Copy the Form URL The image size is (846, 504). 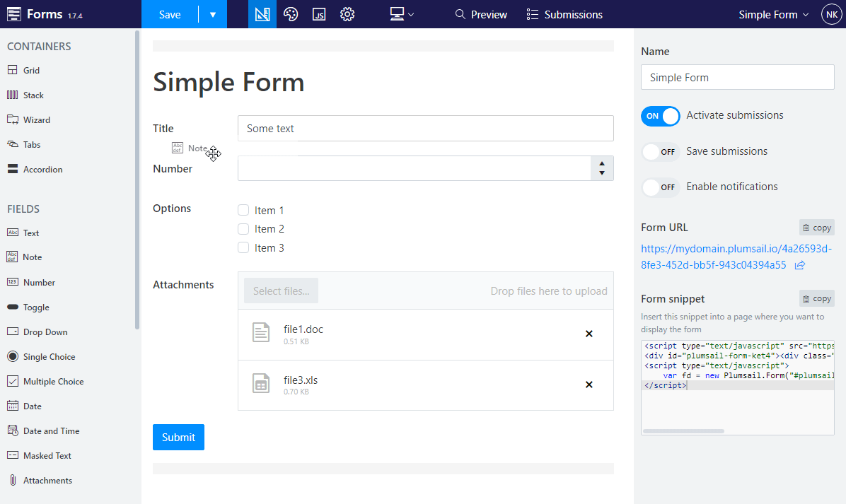coord(817,228)
